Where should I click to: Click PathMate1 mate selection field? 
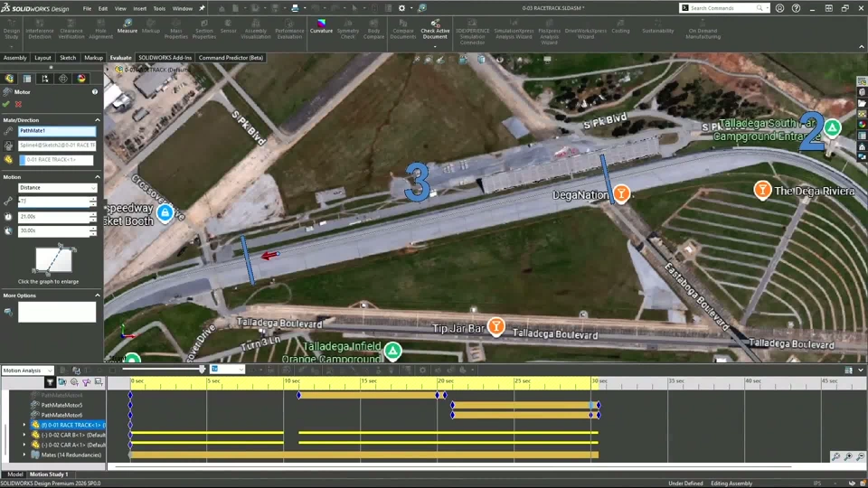pyautogui.click(x=57, y=131)
